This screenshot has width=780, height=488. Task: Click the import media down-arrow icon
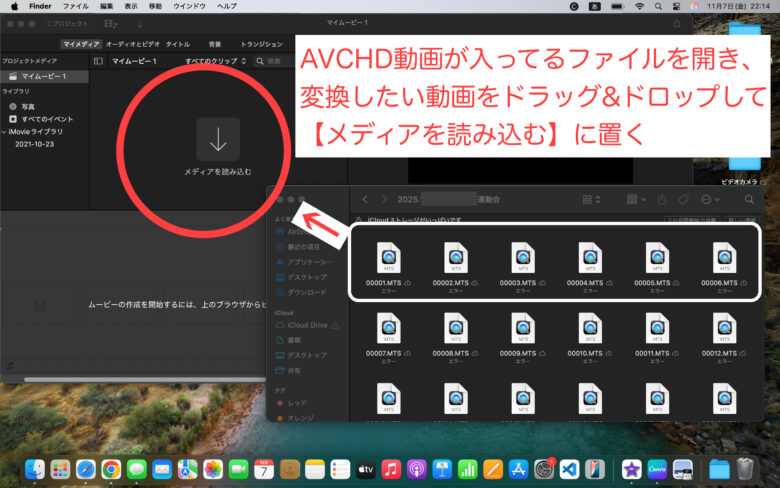218,140
